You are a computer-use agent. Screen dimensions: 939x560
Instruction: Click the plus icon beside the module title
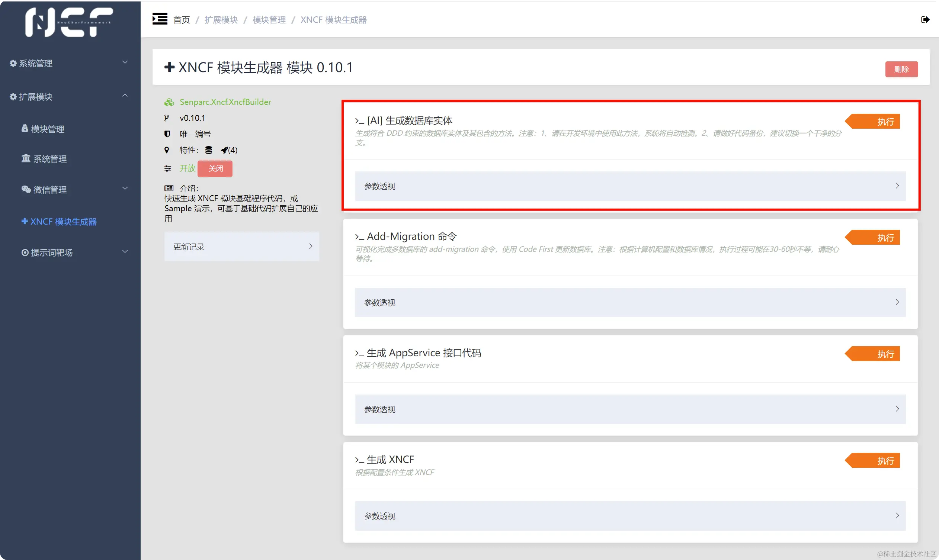pyautogui.click(x=170, y=67)
